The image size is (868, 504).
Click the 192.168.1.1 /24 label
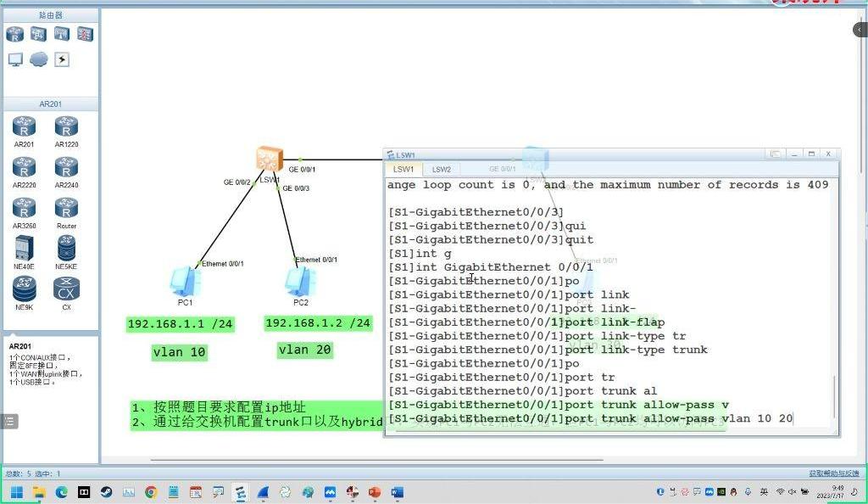pyautogui.click(x=180, y=324)
